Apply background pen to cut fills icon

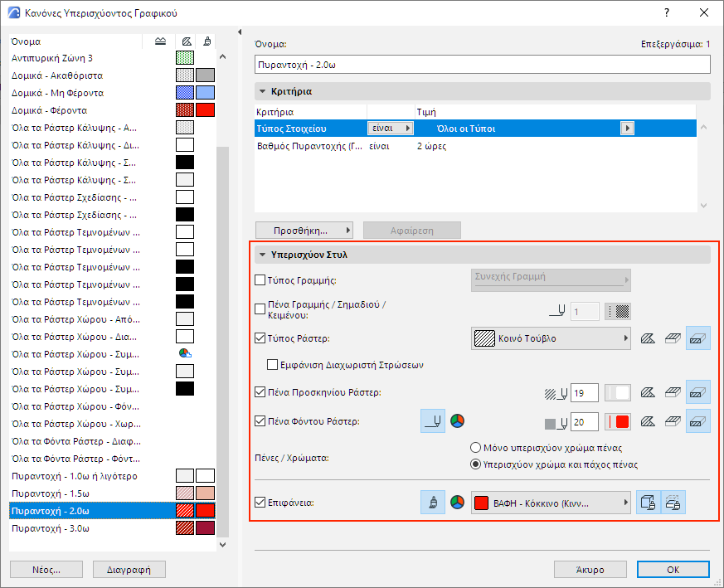pos(697,421)
